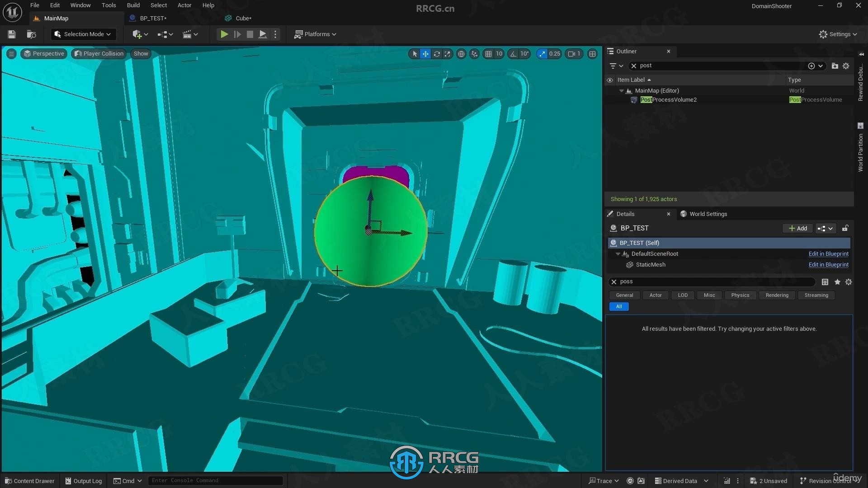868x488 pixels.
Task: Open the viewport options hamburger menu
Action: point(11,54)
